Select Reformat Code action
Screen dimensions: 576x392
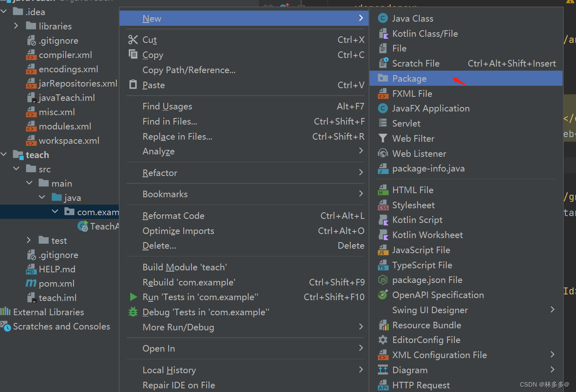coord(173,216)
